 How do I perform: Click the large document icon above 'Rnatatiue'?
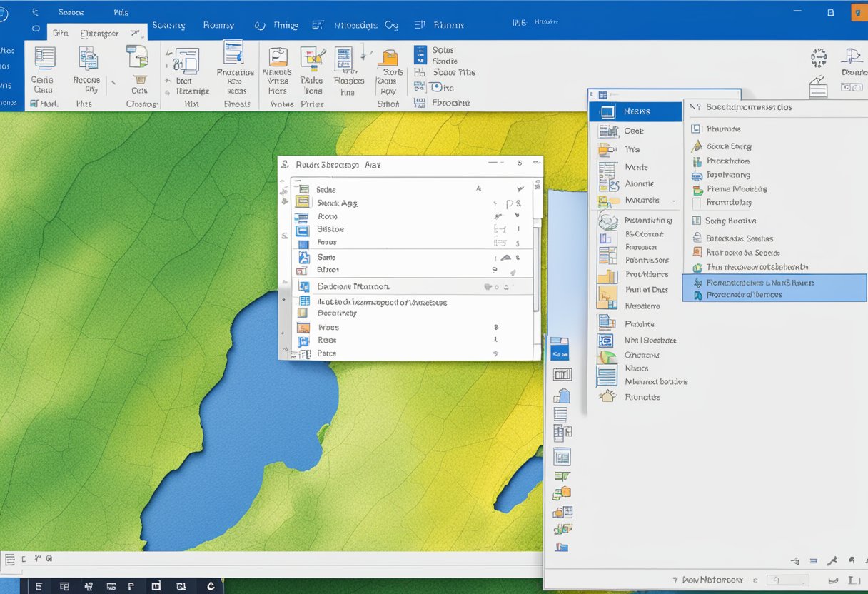(233, 52)
